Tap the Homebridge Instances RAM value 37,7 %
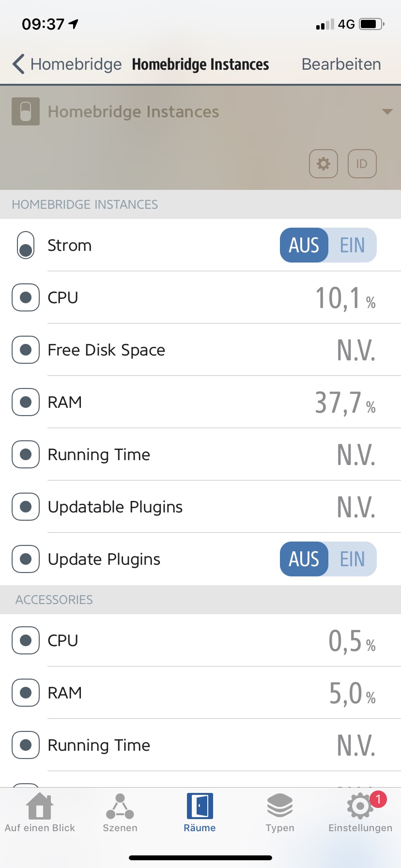Image resolution: width=401 pixels, height=868 pixels. pos(345,403)
